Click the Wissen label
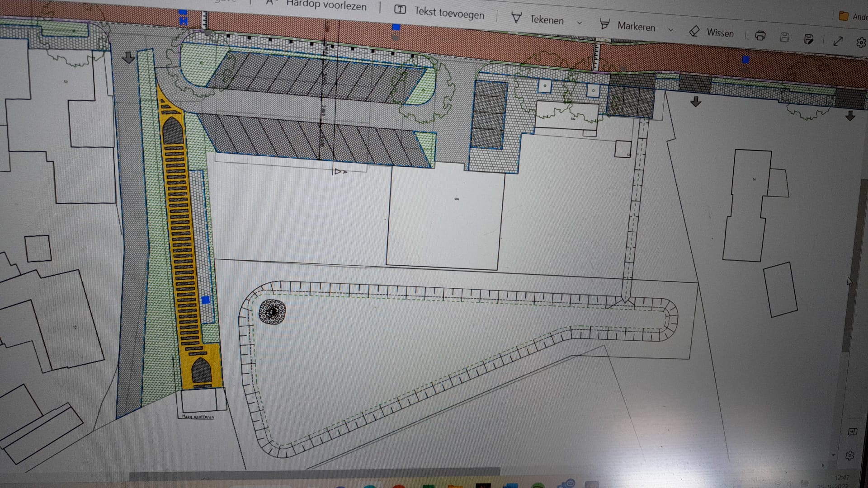868x488 pixels. [x=720, y=33]
